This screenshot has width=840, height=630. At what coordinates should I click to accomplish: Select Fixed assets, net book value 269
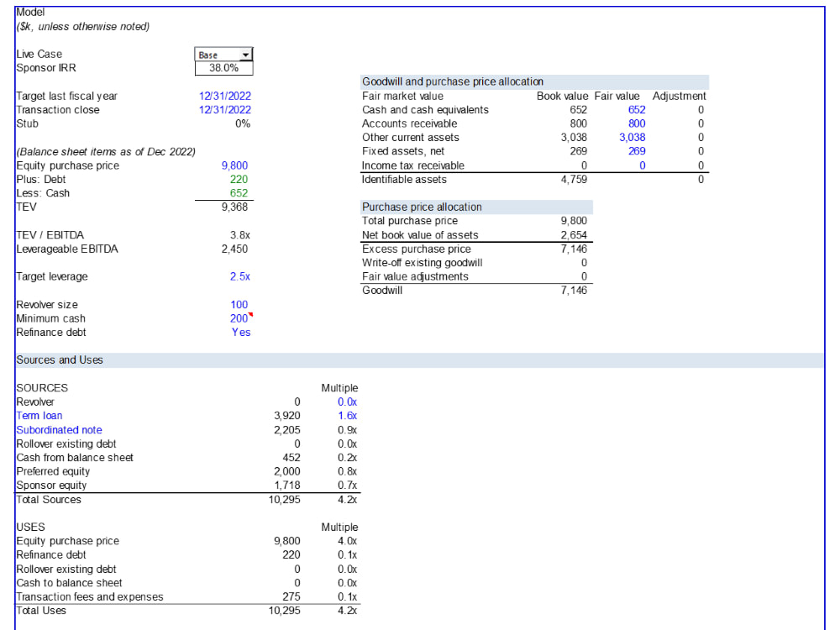coord(579,151)
